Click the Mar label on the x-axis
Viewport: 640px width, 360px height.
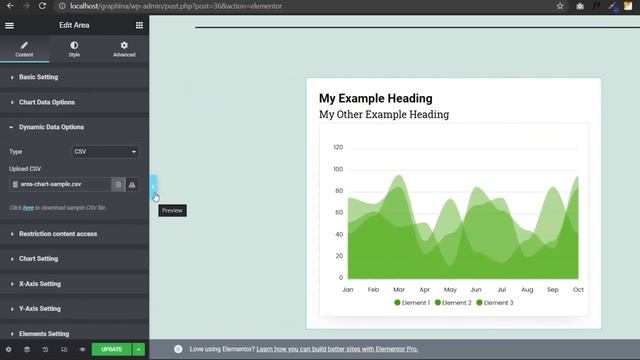[399, 290]
